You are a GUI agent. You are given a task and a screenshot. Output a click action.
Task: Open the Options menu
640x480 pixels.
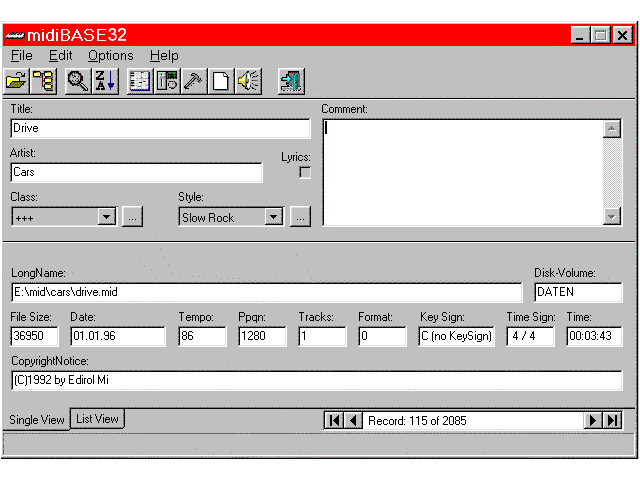(110, 56)
